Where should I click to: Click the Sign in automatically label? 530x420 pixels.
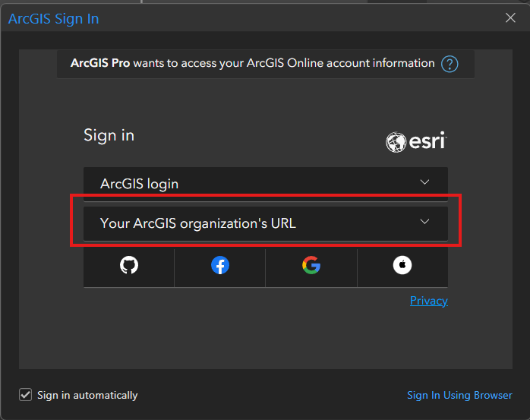[87, 395]
